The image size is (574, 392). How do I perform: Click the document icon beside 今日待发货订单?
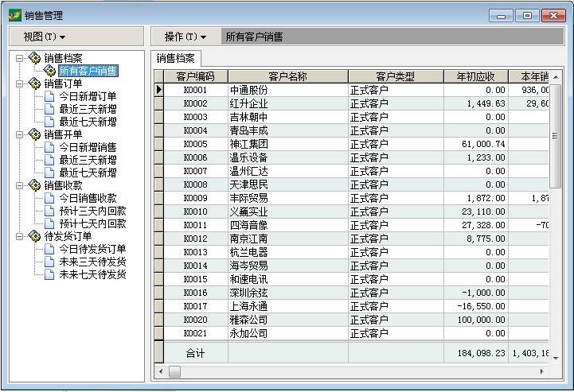click(x=49, y=249)
